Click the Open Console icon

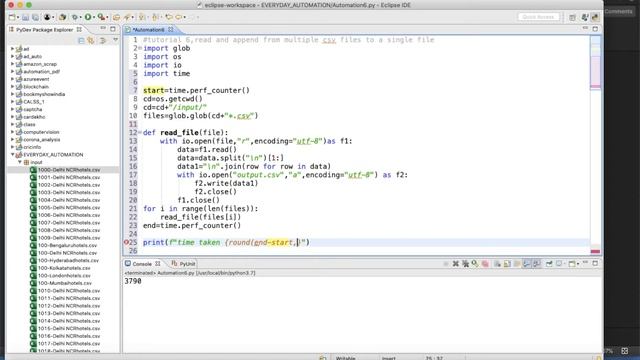click(572, 264)
